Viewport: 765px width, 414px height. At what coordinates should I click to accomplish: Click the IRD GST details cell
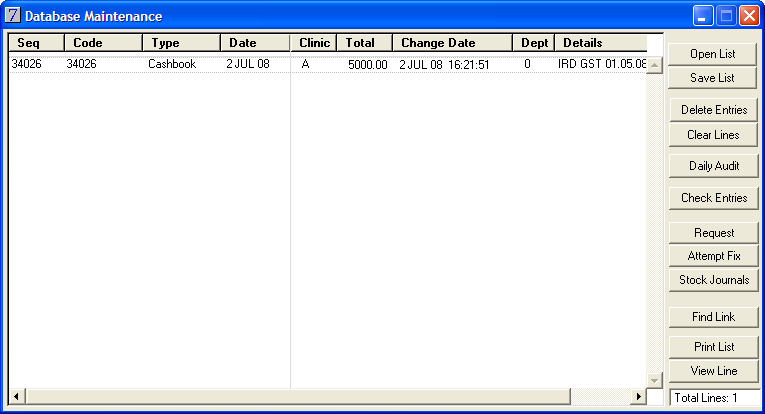(602, 64)
